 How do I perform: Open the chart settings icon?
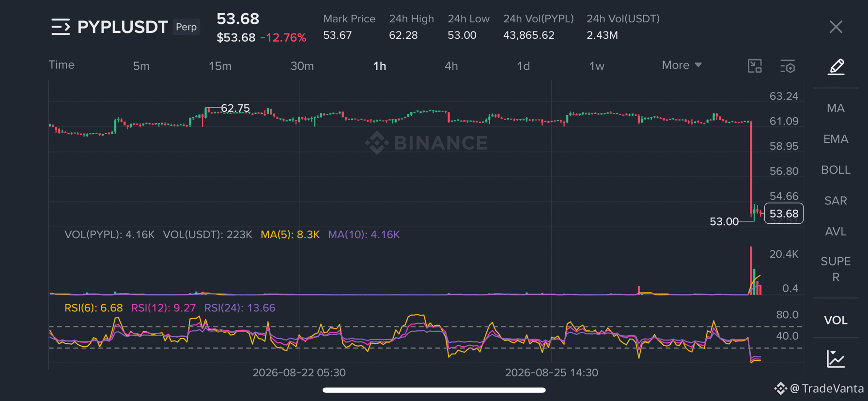pos(788,66)
